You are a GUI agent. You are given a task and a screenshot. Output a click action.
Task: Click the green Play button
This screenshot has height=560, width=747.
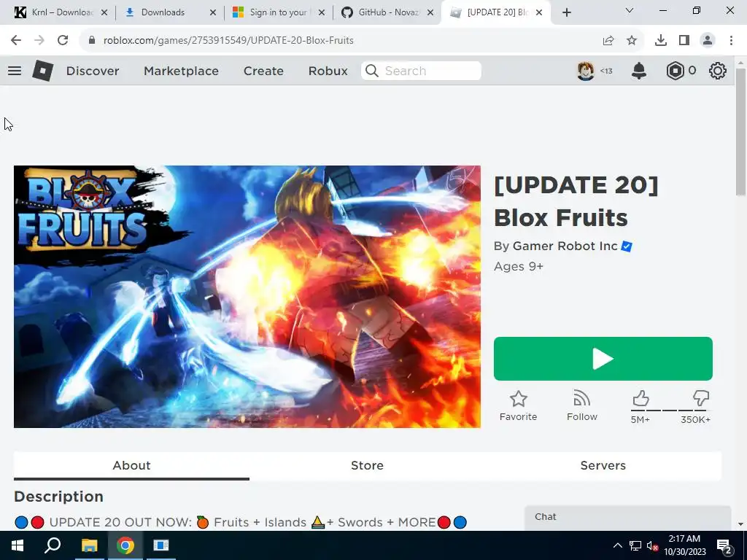(603, 359)
